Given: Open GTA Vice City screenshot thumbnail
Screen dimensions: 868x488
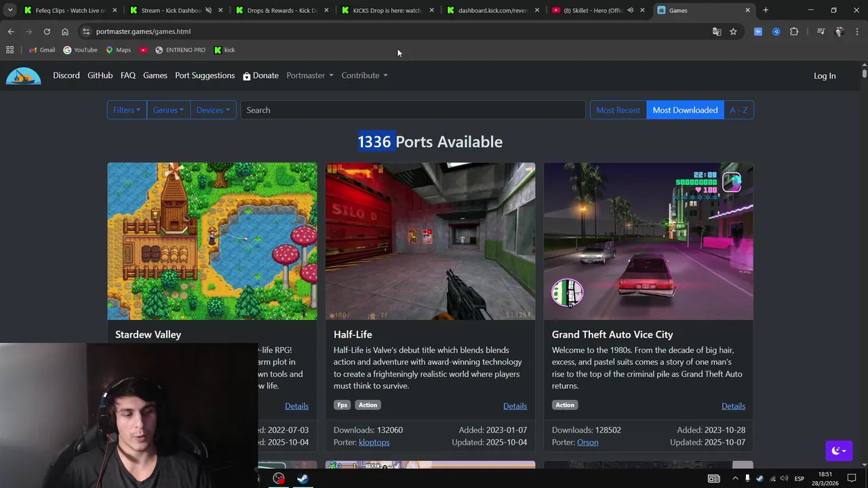Looking at the screenshot, I should click(648, 241).
